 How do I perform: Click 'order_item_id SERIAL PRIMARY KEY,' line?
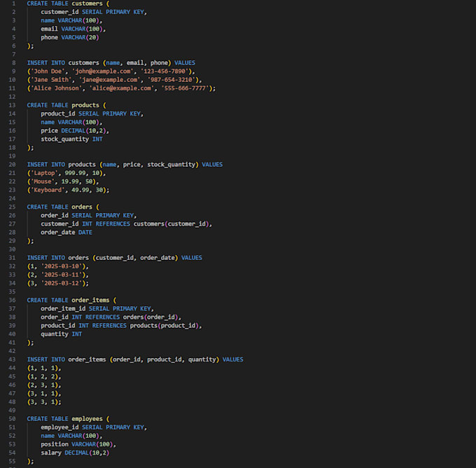click(97, 309)
